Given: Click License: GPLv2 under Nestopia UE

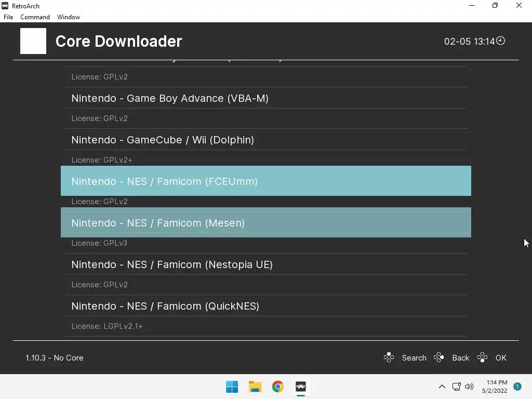Looking at the screenshot, I should [99, 284].
